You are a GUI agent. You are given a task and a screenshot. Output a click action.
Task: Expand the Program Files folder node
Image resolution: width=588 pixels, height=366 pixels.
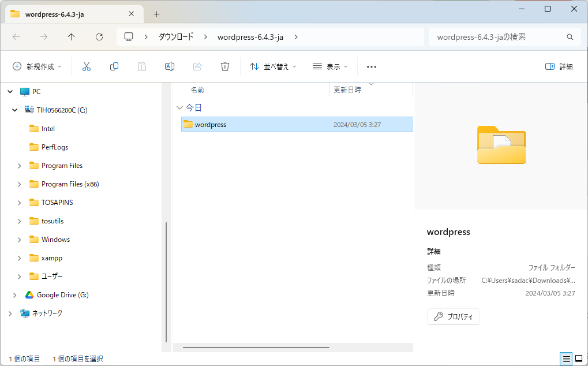pyautogui.click(x=20, y=166)
